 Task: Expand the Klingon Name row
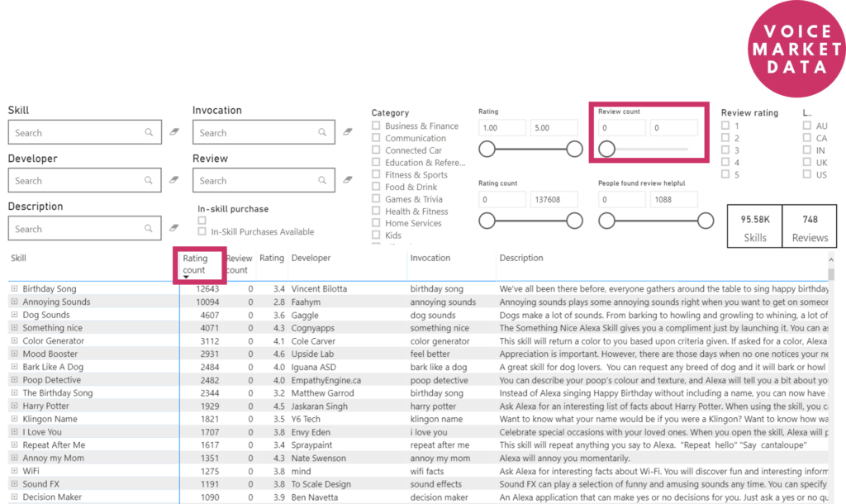coord(15,419)
